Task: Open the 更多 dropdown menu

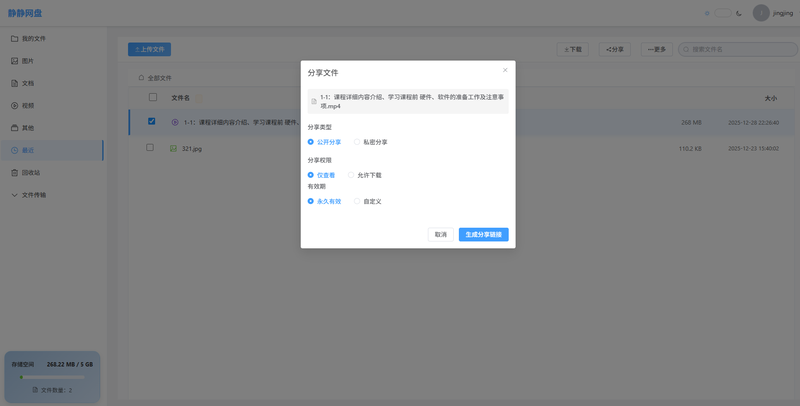Action: pyautogui.click(x=655, y=49)
